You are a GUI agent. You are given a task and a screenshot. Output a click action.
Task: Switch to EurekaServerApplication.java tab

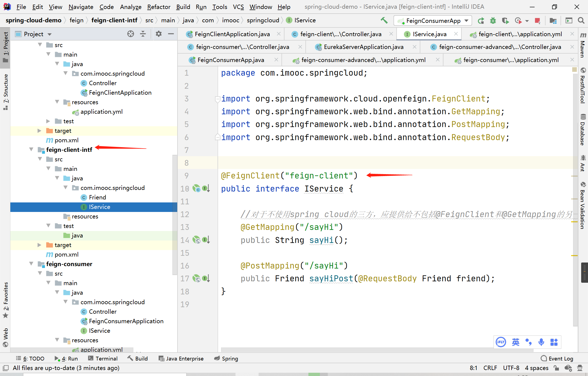[363, 47]
